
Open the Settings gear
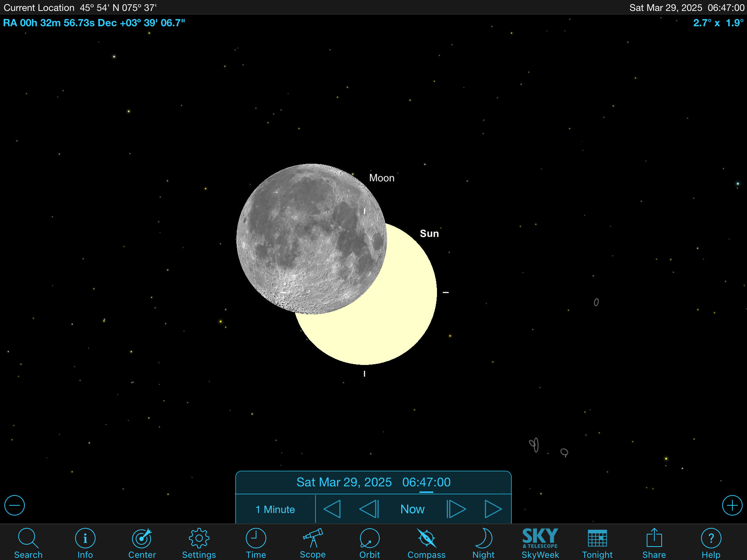click(199, 542)
